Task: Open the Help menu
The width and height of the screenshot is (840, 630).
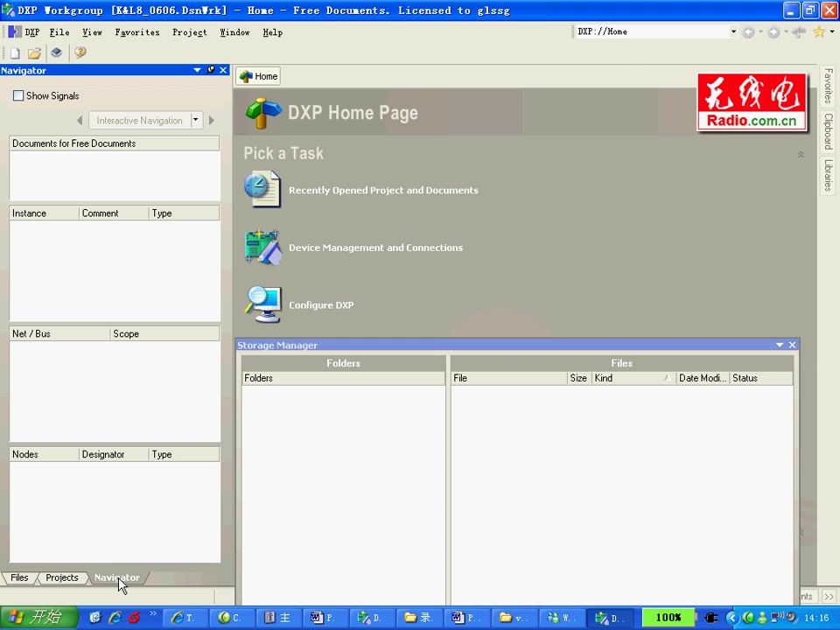Action: (x=273, y=32)
